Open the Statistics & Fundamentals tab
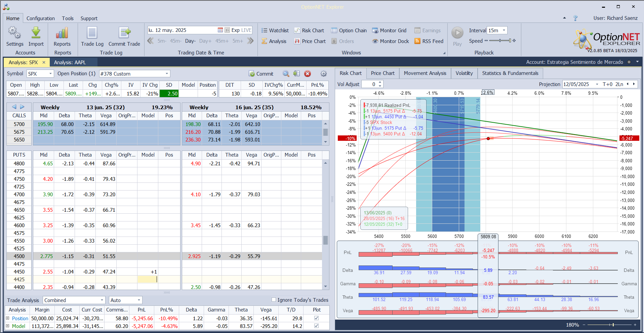 point(510,73)
